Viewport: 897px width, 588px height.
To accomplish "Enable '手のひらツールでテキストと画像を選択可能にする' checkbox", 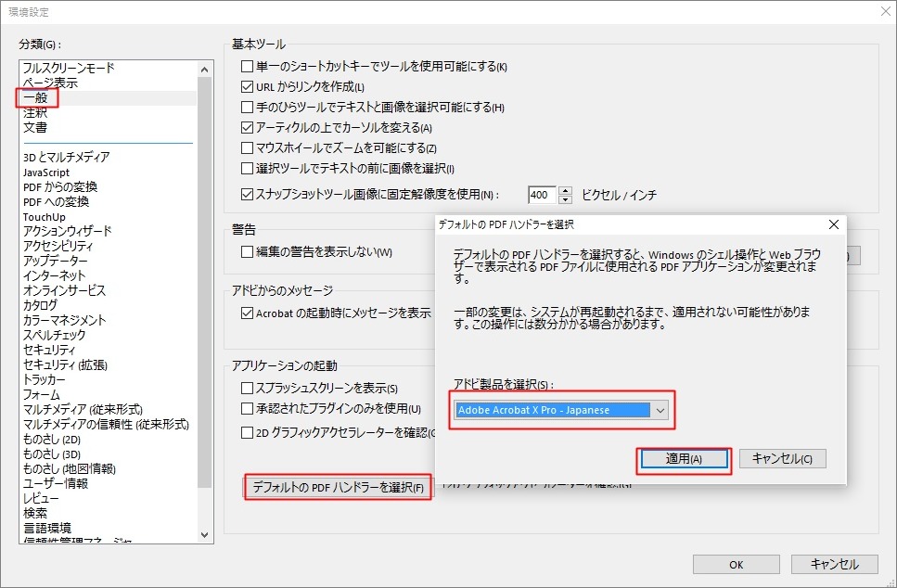I will (x=247, y=107).
